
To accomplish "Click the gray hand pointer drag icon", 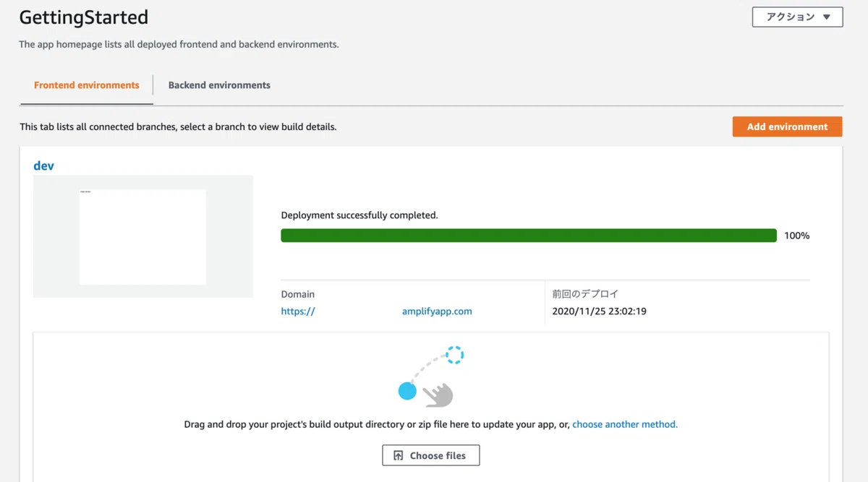I will [x=438, y=395].
